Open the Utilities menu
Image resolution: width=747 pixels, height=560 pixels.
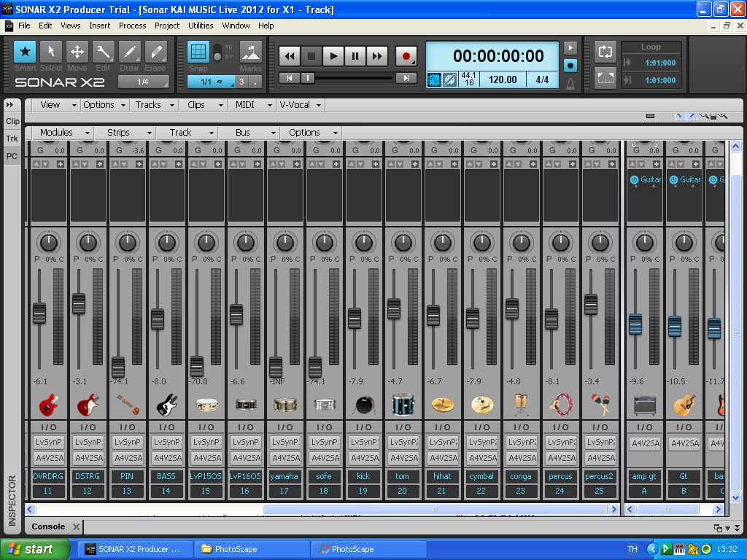pos(201,26)
